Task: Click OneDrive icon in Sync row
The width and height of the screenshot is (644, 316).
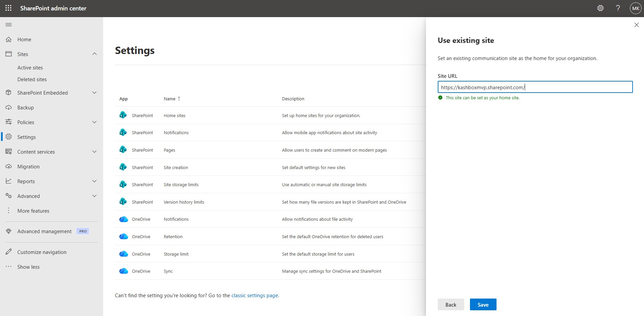Action: [x=124, y=271]
